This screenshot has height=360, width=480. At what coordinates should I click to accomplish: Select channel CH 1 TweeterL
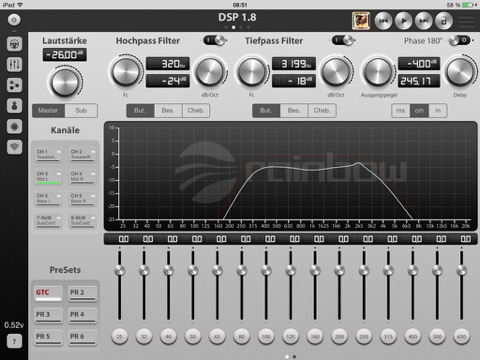tap(49, 155)
